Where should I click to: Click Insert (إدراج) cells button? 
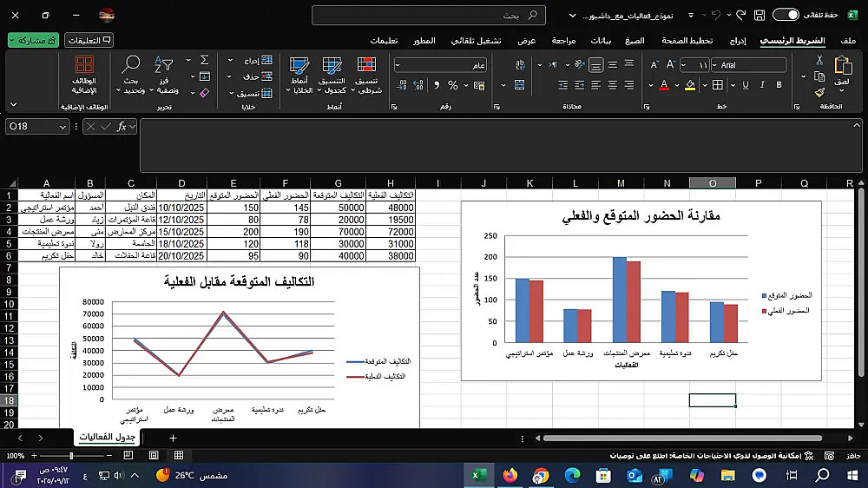click(259, 61)
